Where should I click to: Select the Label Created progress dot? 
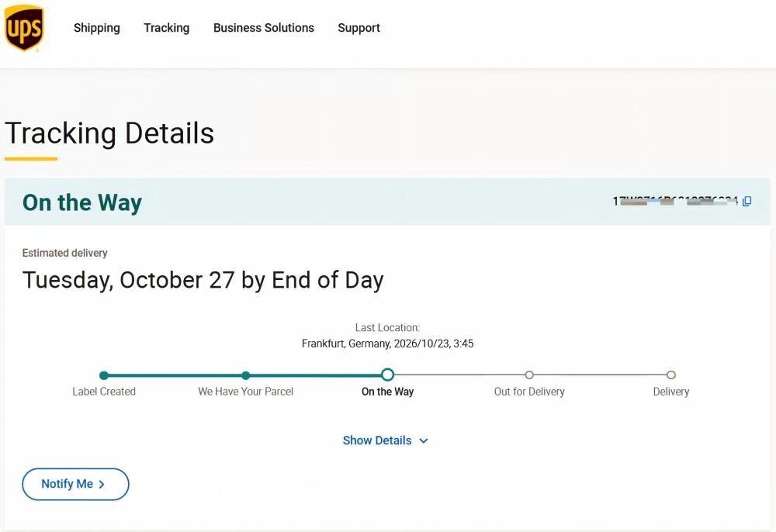(103, 375)
